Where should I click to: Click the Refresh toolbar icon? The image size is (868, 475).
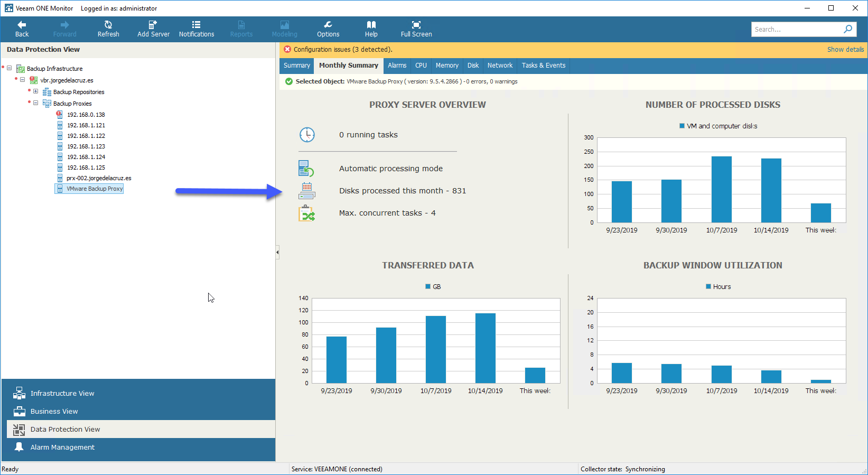[108, 25]
